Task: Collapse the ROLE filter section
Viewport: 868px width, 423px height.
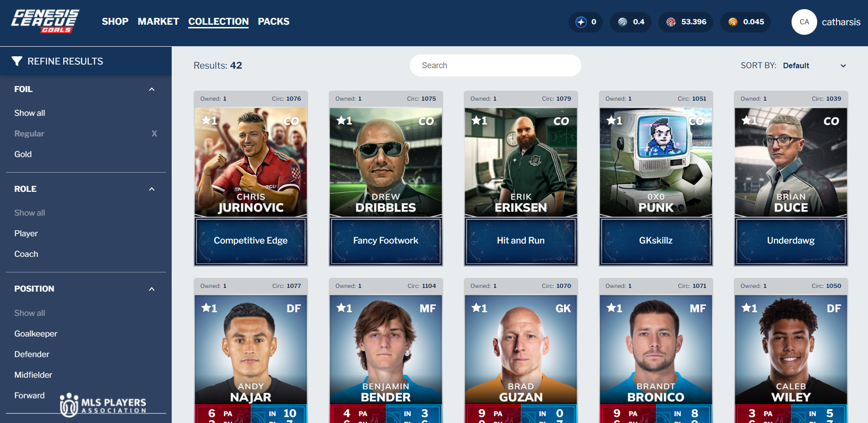Action: pos(152,189)
